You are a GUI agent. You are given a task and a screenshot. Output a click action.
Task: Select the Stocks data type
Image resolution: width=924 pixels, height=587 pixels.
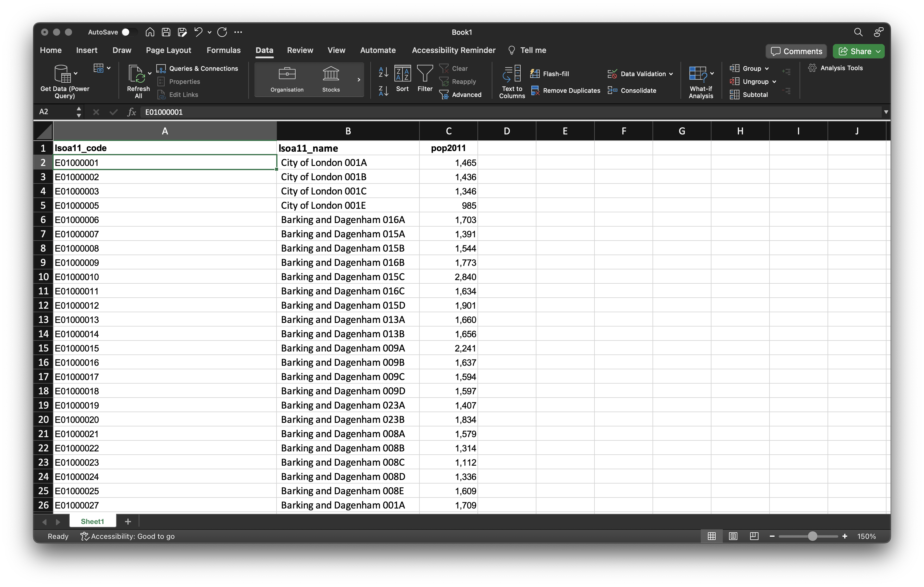(x=330, y=79)
